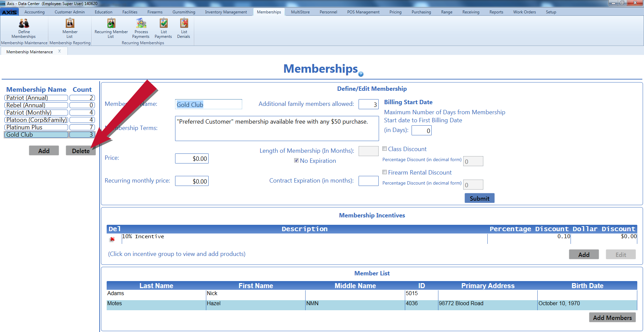Click the count 7 for Platinum Plus
The height and width of the screenshot is (332, 644).
[x=82, y=127]
